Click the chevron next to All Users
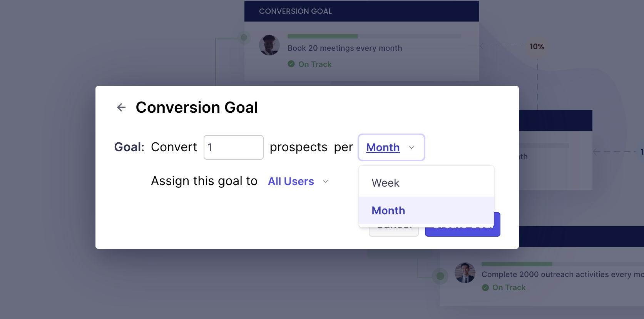Screen dimensions: 644x319 click(x=326, y=182)
